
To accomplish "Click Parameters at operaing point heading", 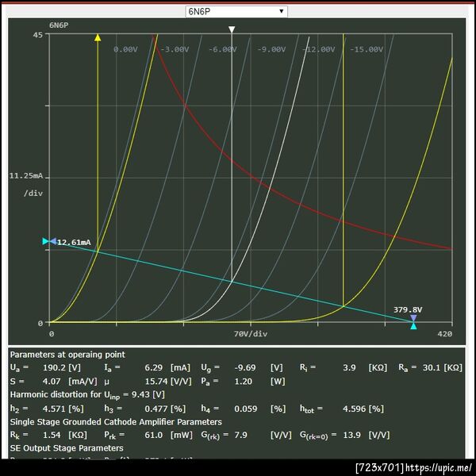I will pos(67,355).
